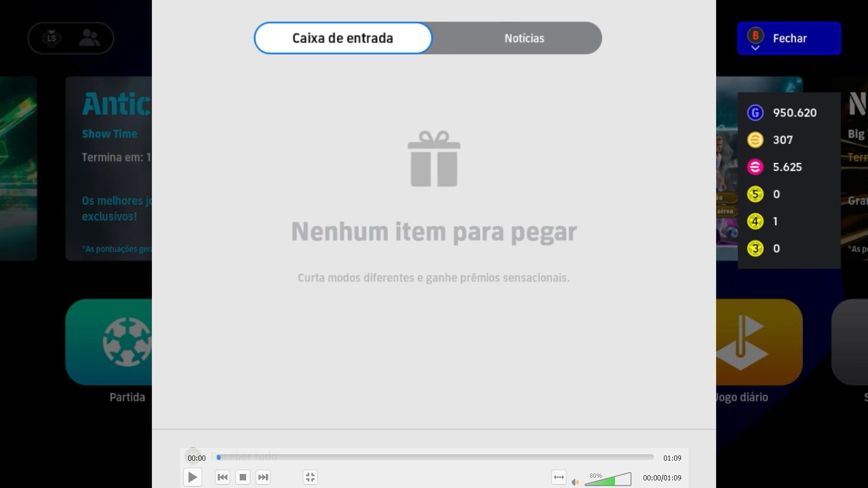This screenshot has height=488, width=868.
Task: Click the "Partida" label text
Action: point(127,397)
